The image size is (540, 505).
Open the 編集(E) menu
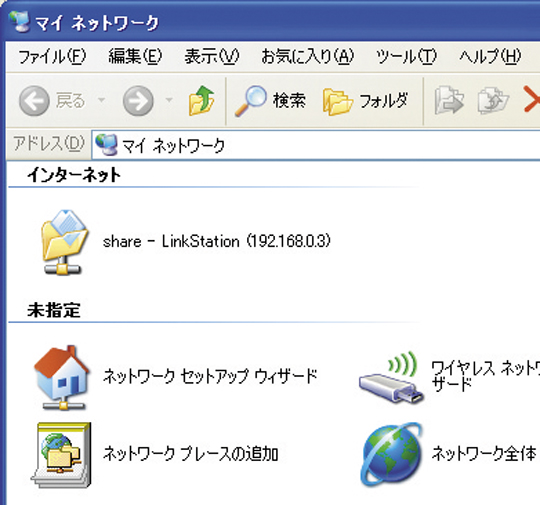pyautogui.click(x=135, y=56)
